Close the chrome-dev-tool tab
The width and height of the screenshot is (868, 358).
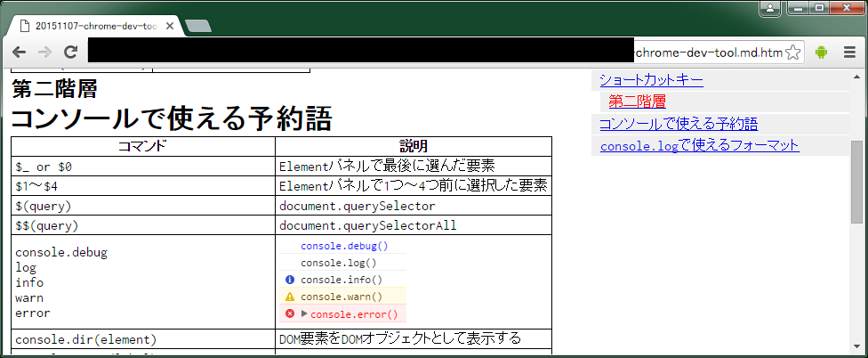pyautogui.click(x=169, y=26)
